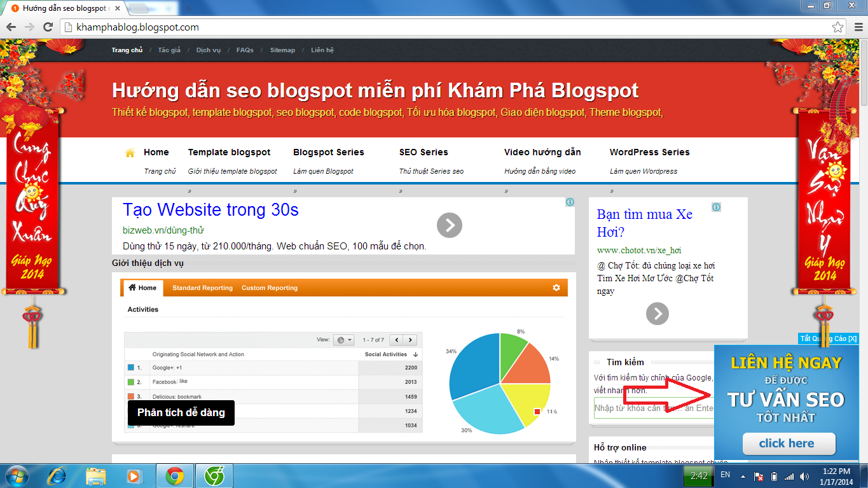Viewport: 868px width, 488px height.
Task: Open Cốc Cốc browser taskbar icon
Action: (214, 476)
